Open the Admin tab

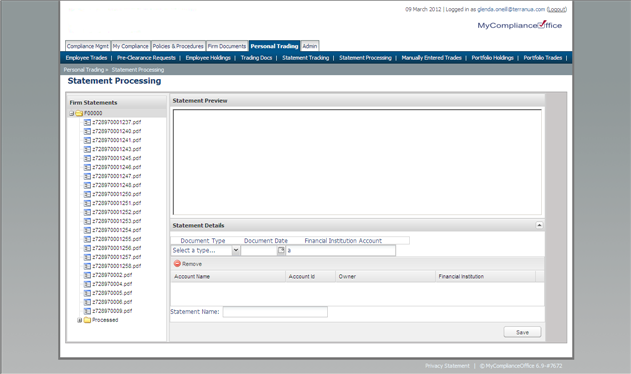tap(309, 46)
